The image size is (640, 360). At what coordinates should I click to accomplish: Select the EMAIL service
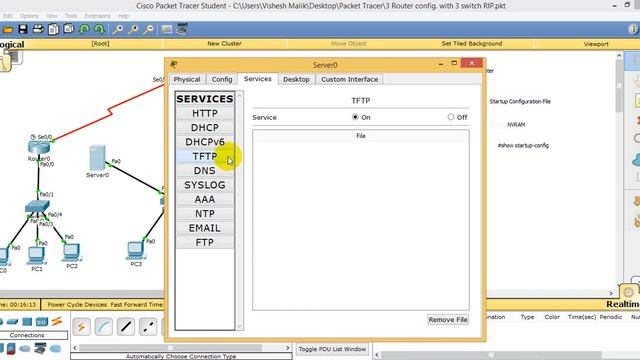click(205, 228)
